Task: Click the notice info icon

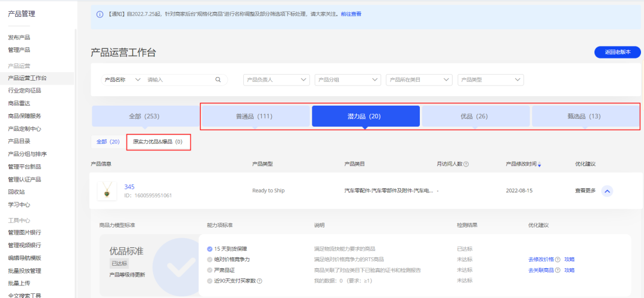Action: [x=100, y=14]
